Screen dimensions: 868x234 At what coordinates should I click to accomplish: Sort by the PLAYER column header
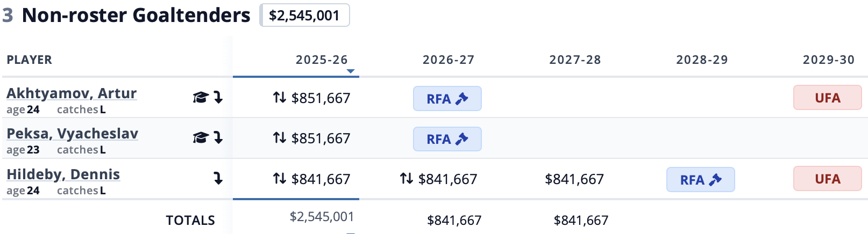(x=30, y=60)
